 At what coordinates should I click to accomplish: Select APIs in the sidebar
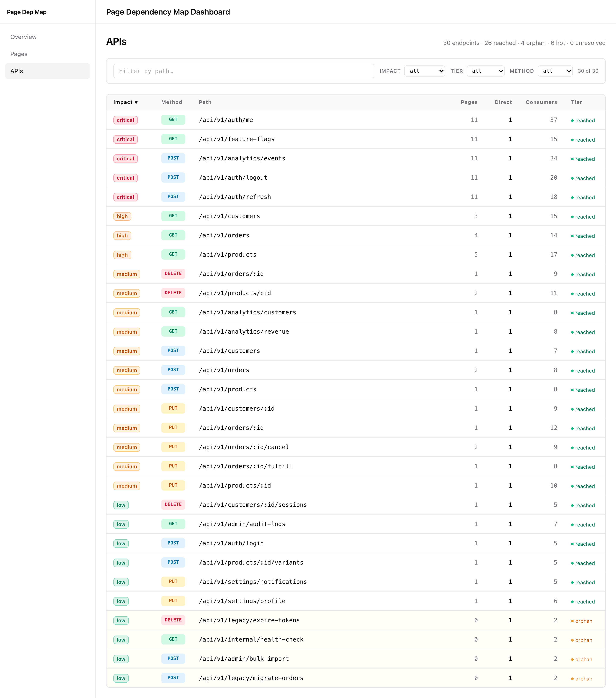[x=47, y=71]
